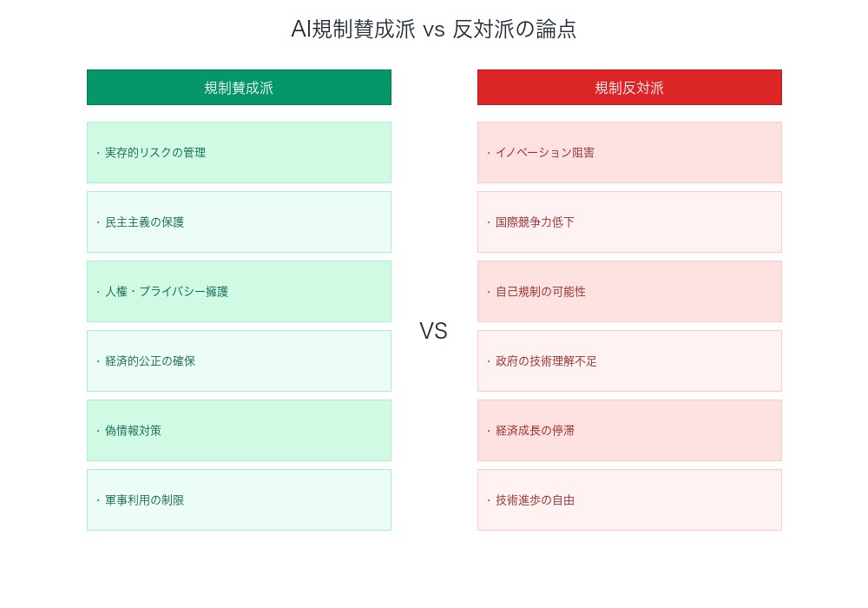The width and height of the screenshot is (868, 608).
Task: Click the 偽情報対策 item
Action: [239, 431]
